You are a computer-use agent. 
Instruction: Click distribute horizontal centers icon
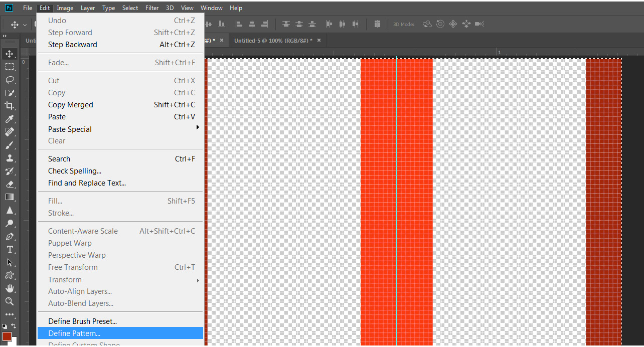point(342,24)
